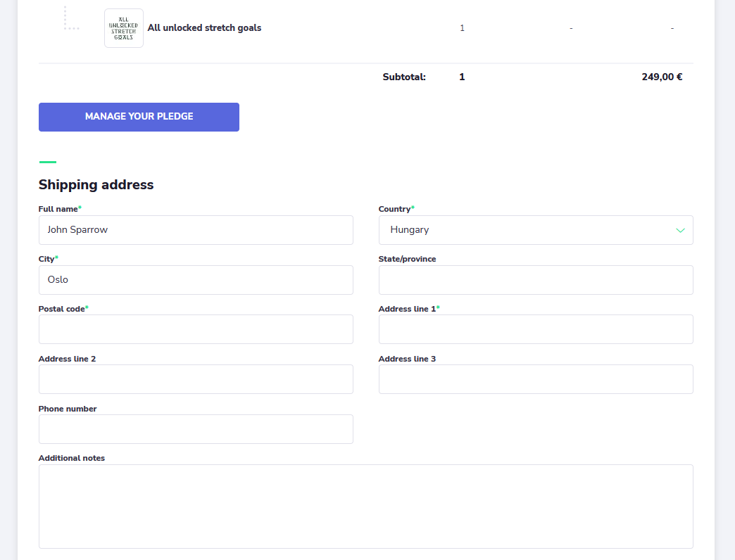Image resolution: width=735 pixels, height=560 pixels.
Task: Click the Phone number field
Action: 196,429
